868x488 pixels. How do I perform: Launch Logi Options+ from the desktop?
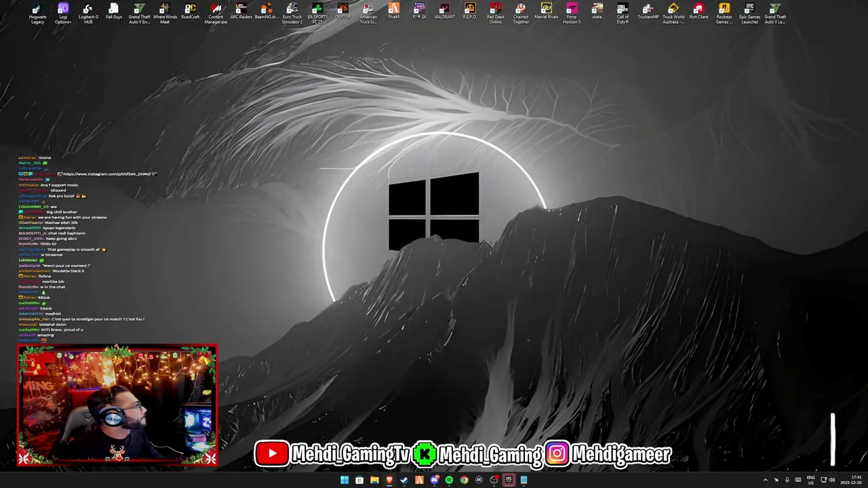pos(63,14)
